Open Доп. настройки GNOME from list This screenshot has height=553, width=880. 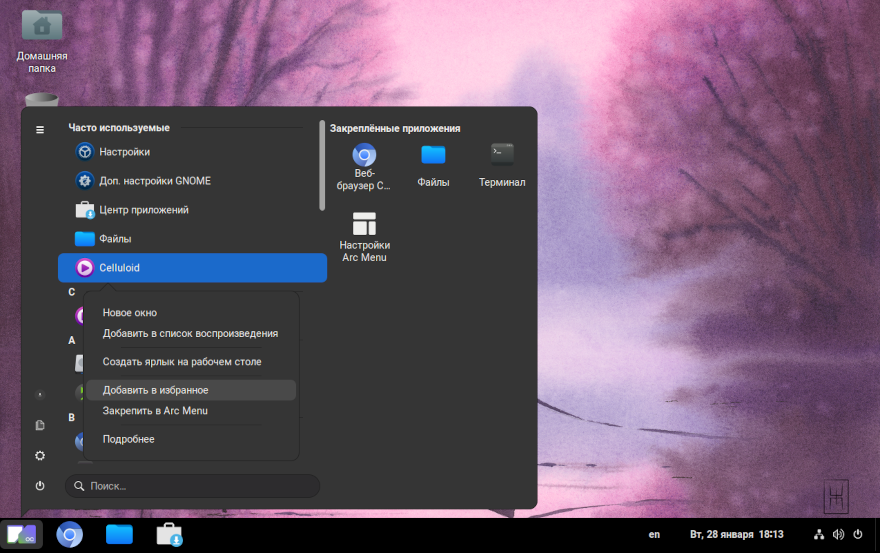[x=155, y=181]
